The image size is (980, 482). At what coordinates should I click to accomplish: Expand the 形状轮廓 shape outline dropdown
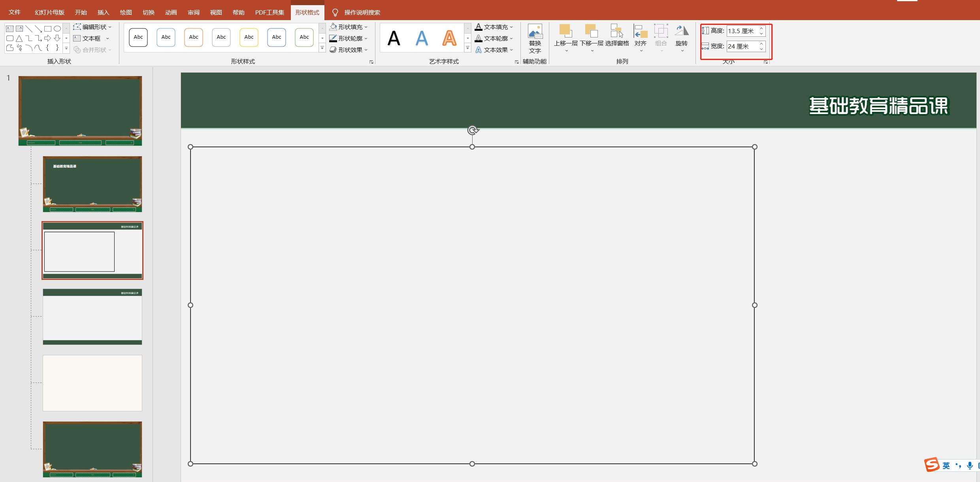click(x=366, y=39)
